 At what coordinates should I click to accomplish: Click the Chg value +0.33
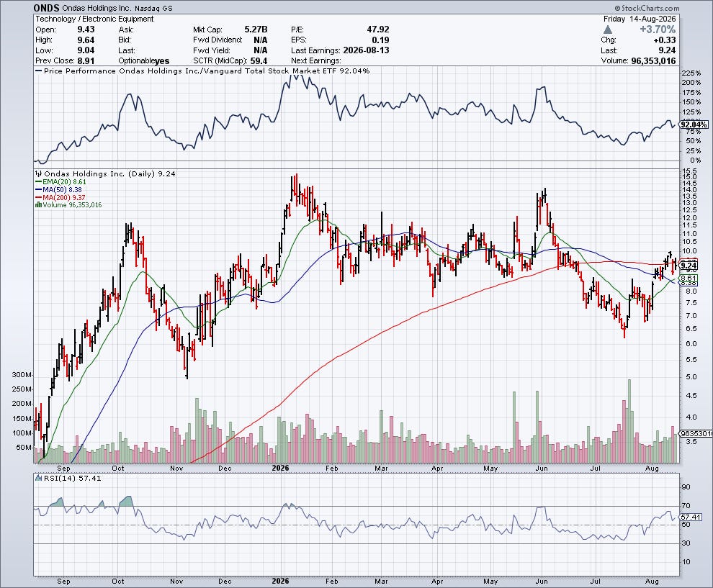coord(664,40)
